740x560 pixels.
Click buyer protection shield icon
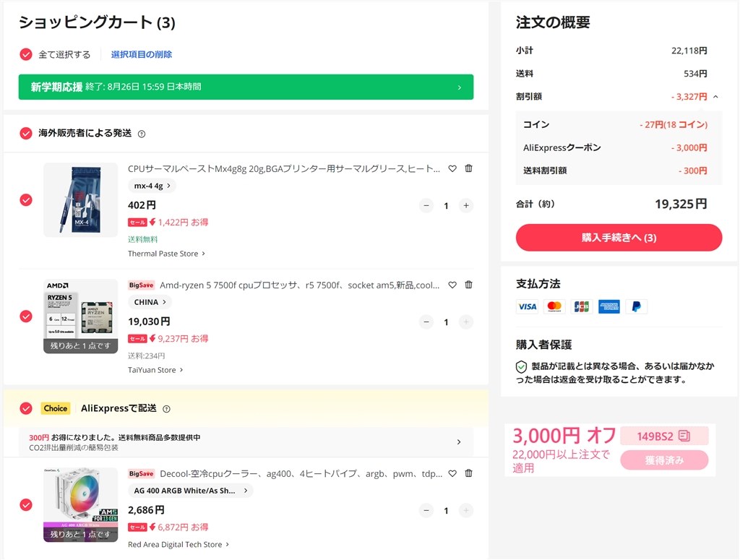tap(521, 366)
